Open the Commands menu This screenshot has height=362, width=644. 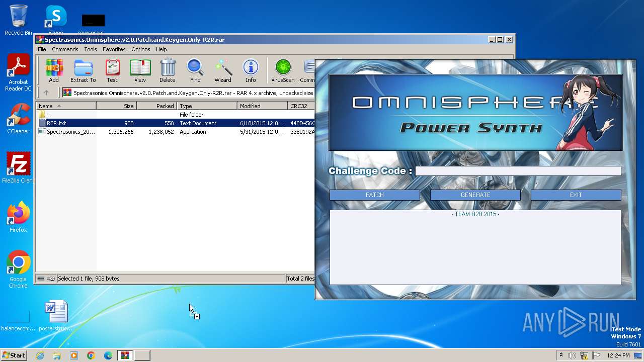[65, 49]
